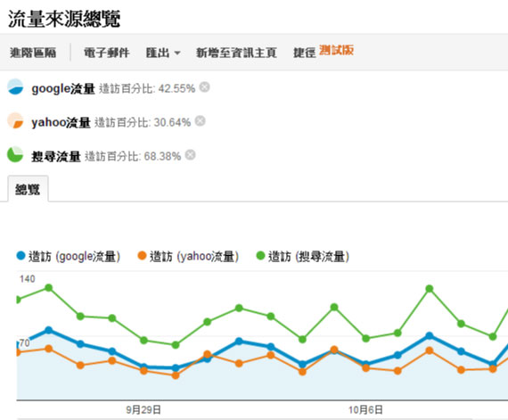
Task: Remove the 搜尋流量 segment
Action: coord(190,154)
